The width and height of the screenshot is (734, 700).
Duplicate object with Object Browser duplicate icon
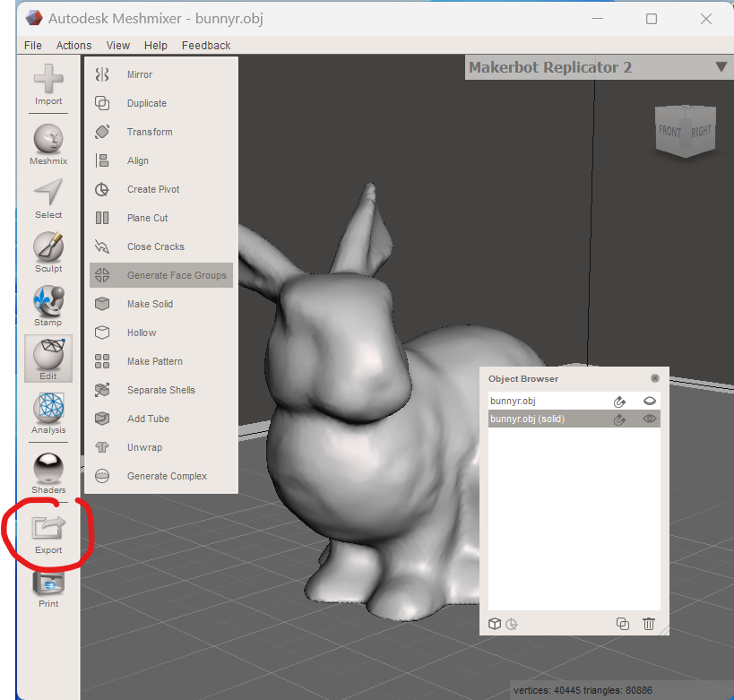[623, 624]
